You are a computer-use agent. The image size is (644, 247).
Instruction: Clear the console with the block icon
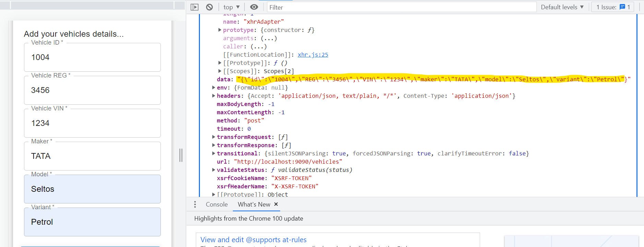210,7
